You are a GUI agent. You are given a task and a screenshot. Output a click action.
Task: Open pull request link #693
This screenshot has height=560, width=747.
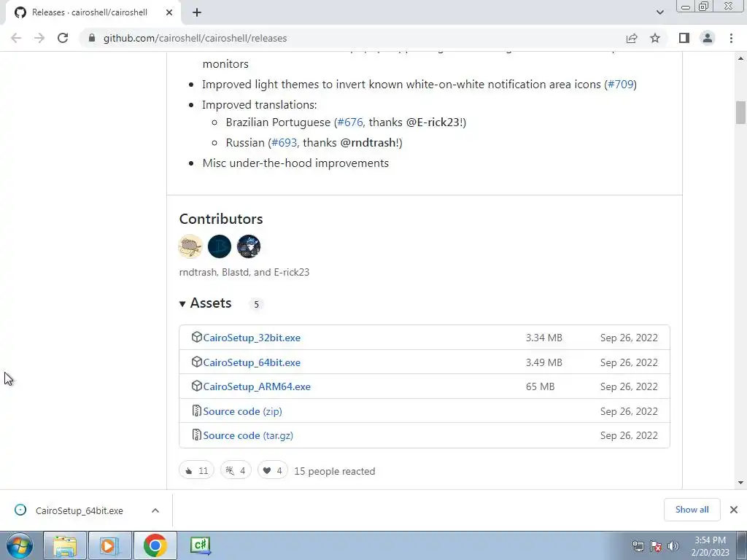point(284,142)
